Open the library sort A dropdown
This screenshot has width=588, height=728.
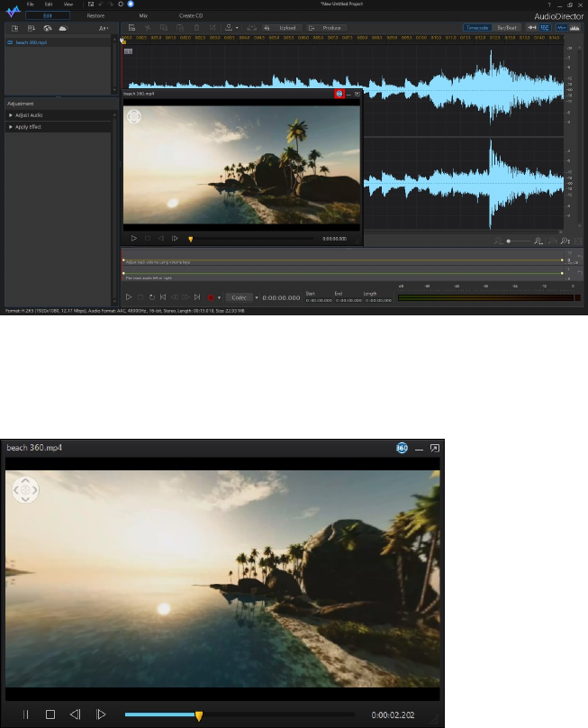click(x=104, y=28)
